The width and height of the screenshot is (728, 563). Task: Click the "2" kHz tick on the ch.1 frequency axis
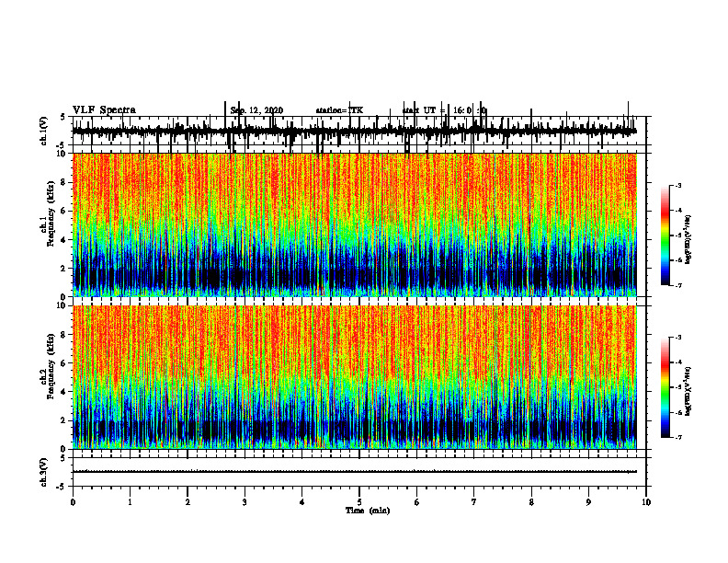pos(63,269)
